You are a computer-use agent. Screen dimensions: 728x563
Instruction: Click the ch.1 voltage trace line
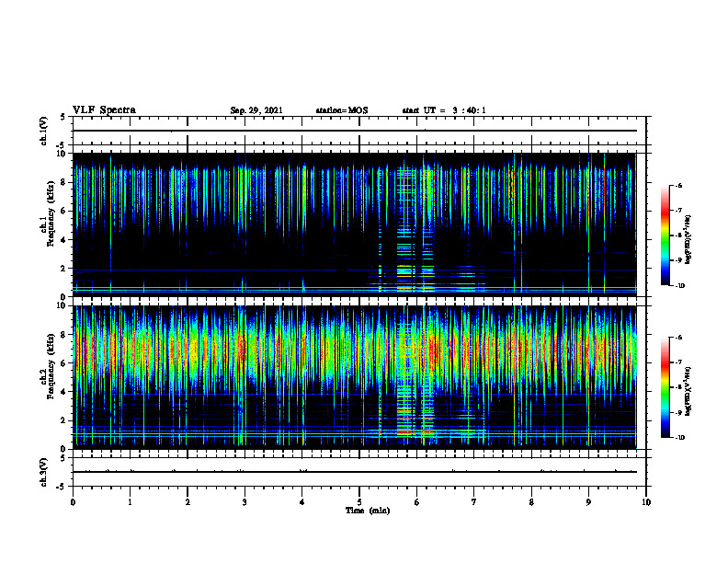pyautogui.click(x=354, y=131)
